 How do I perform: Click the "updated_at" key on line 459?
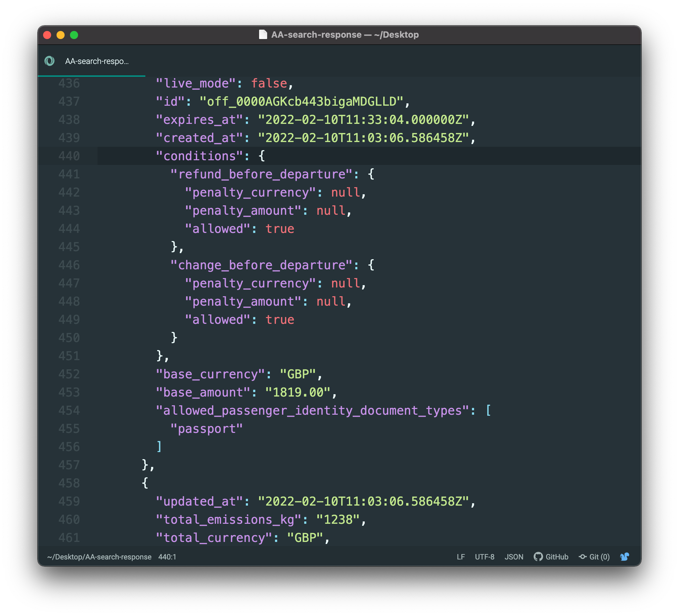pyautogui.click(x=200, y=502)
